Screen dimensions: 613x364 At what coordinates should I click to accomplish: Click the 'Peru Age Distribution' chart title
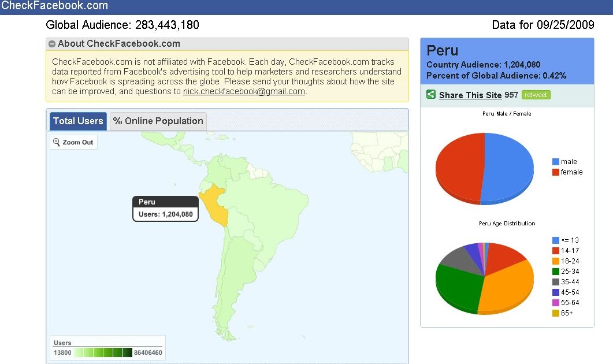[x=507, y=223]
